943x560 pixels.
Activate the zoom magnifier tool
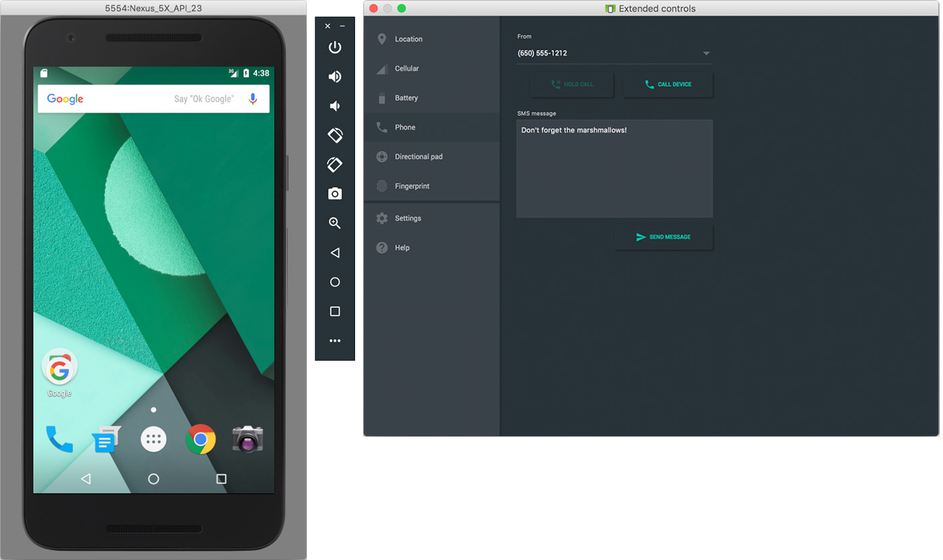coord(335,223)
